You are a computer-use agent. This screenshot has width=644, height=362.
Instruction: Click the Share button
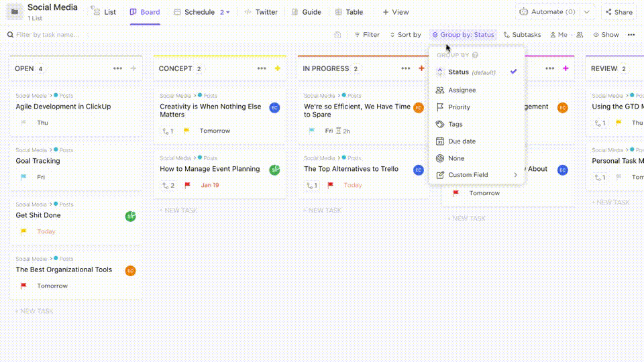click(x=619, y=12)
